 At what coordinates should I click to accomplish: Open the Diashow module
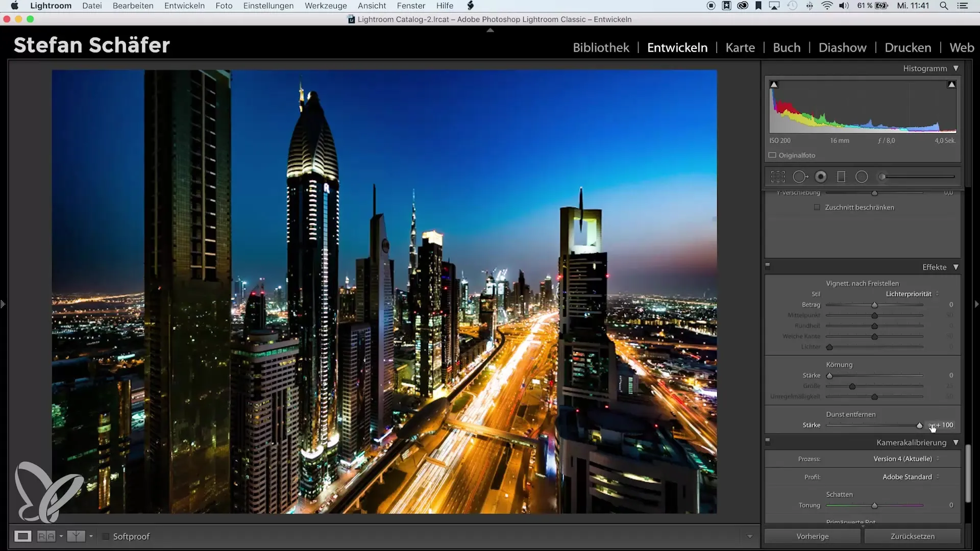point(842,48)
